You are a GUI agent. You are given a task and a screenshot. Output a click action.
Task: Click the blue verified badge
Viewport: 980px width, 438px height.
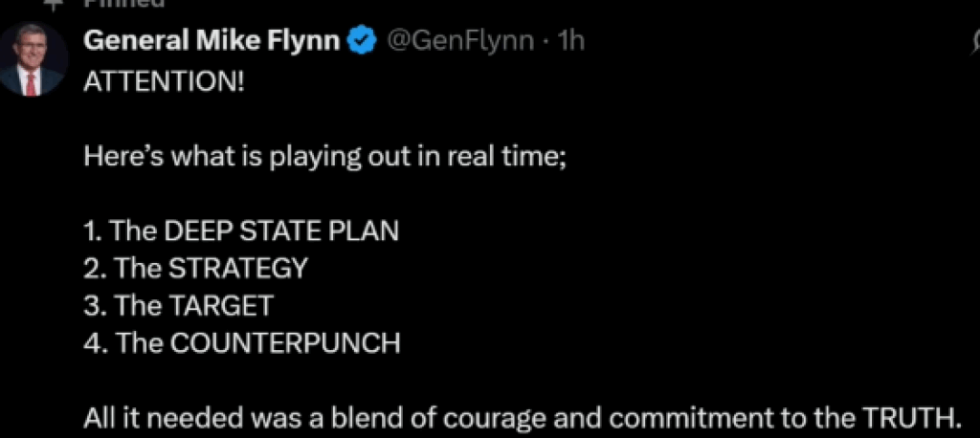click(x=361, y=40)
